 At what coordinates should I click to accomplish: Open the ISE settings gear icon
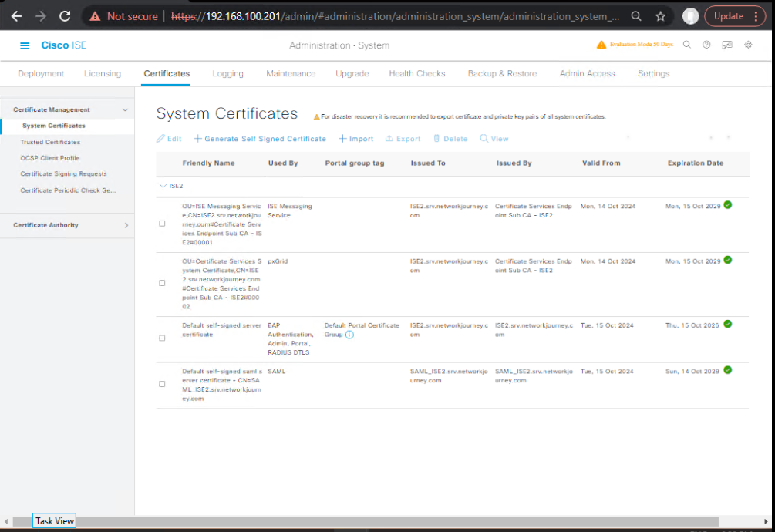click(748, 45)
